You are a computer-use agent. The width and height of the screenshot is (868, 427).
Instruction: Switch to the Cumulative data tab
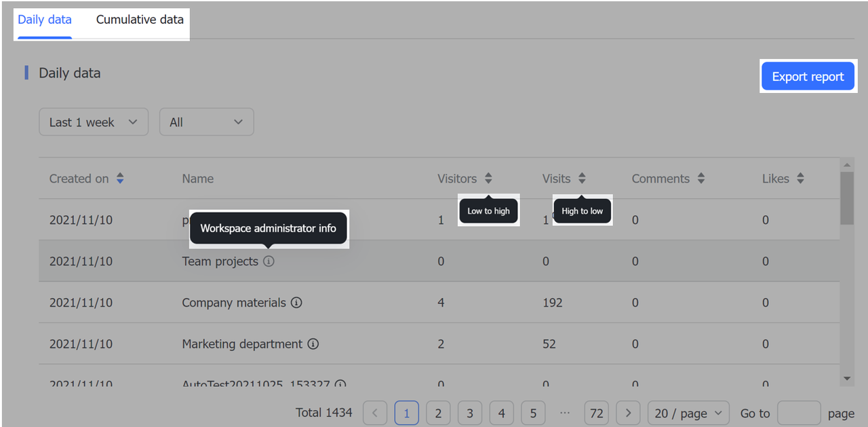pyautogui.click(x=140, y=20)
